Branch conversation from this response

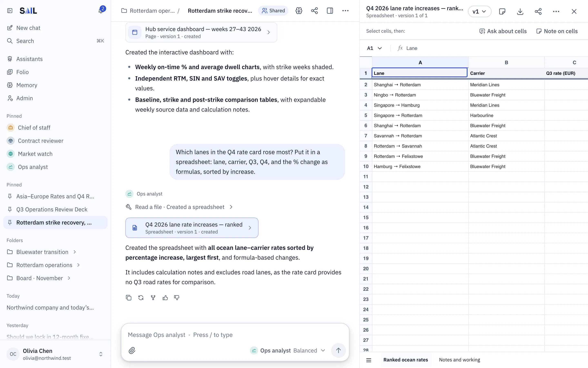point(153,298)
